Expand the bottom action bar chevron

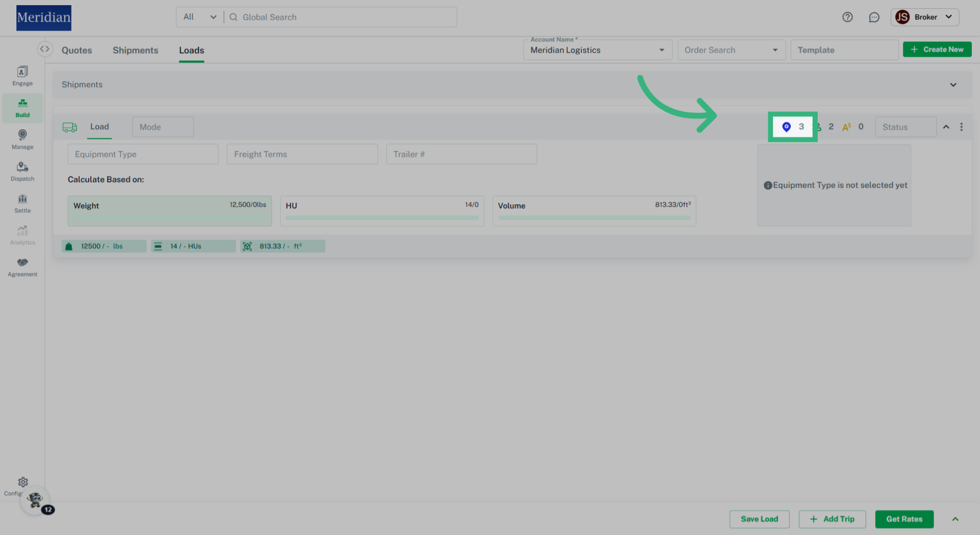coord(955,519)
